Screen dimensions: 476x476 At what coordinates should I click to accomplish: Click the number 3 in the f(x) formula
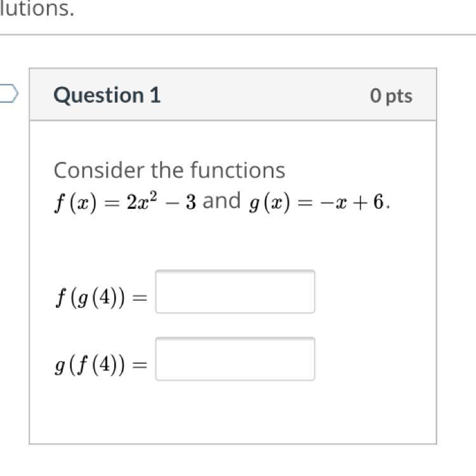pos(191,203)
